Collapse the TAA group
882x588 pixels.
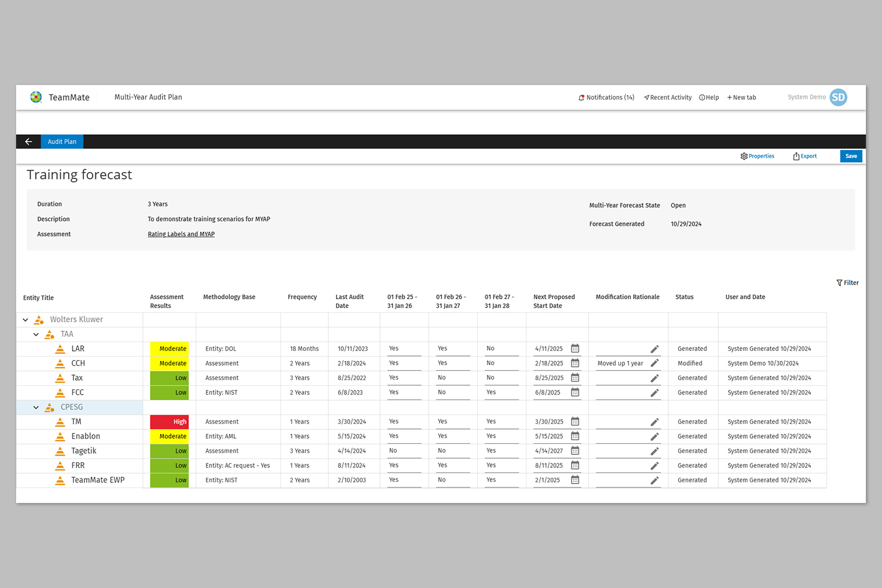pos(36,335)
